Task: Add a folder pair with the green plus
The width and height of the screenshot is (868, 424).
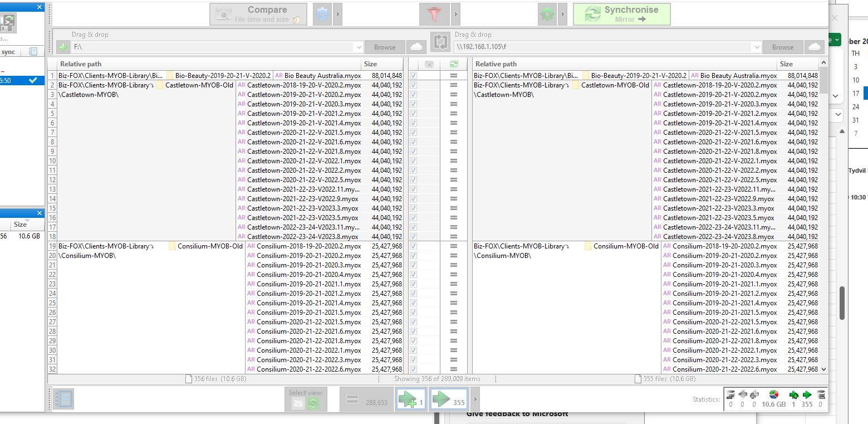Action: tap(63, 47)
